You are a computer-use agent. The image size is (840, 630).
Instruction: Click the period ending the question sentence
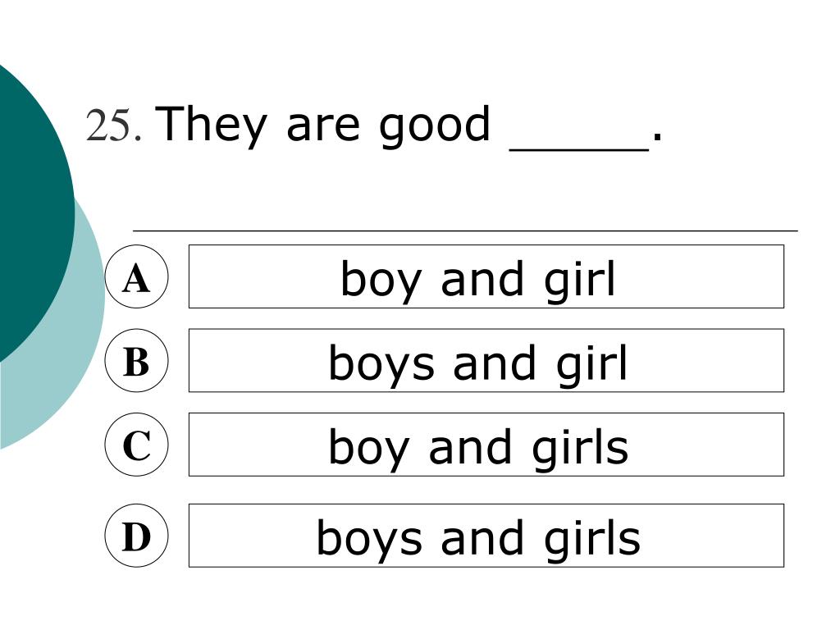click(x=657, y=138)
